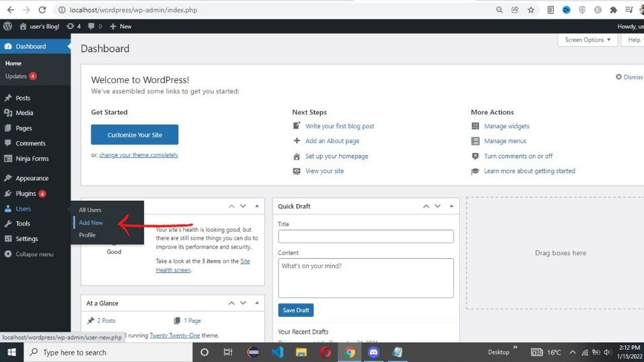This screenshot has height=362, width=644.
Task: Dismiss the Welcome to WordPress panel
Action: click(629, 77)
